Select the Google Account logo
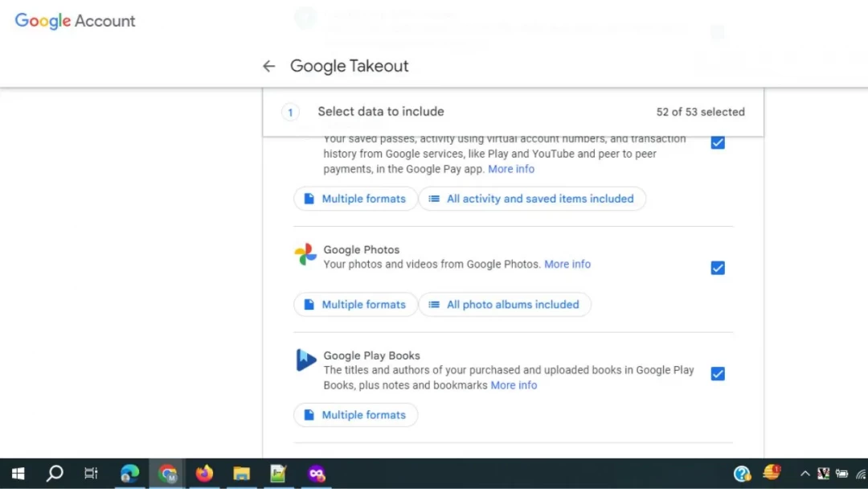868x489 pixels. point(75,21)
